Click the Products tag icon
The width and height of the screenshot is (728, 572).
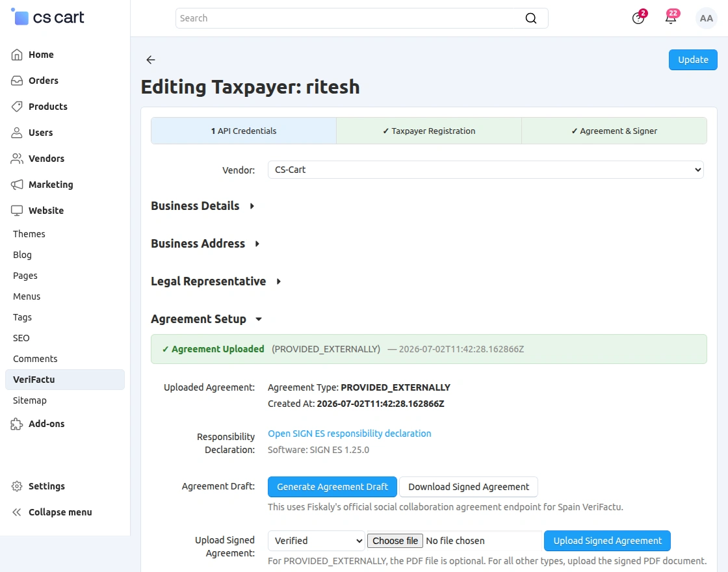[x=17, y=107]
